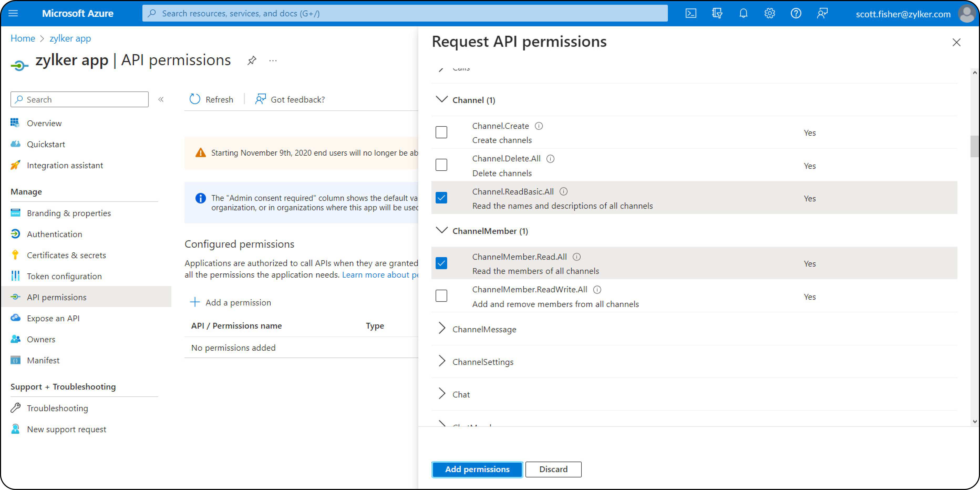Screen dimensions: 980x490
Task: Click the Discard button
Action: click(x=553, y=469)
